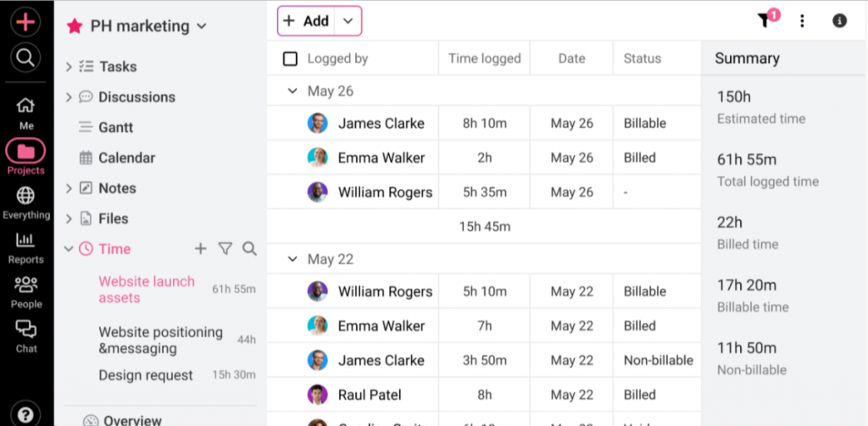Open Design request timesheet
The width and height of the screenshot is (868, 426).
(146, 375)
